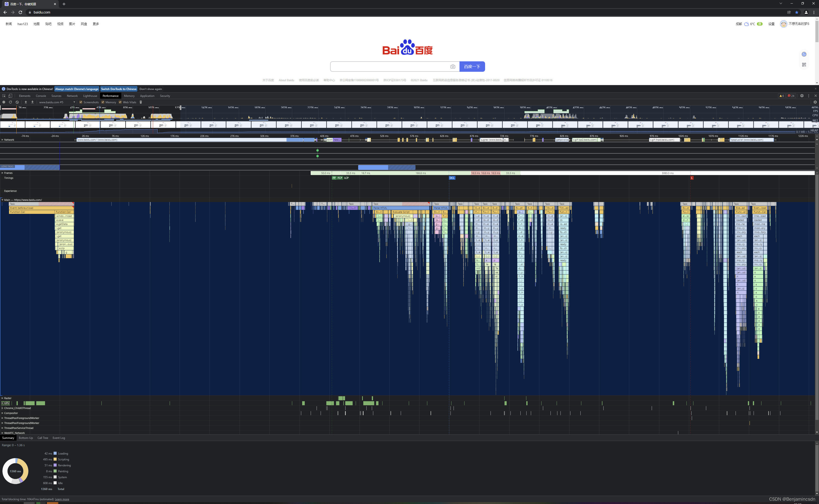819x504 pixels.
Task: Clear the current performance recording
Action: pos(17,102)
